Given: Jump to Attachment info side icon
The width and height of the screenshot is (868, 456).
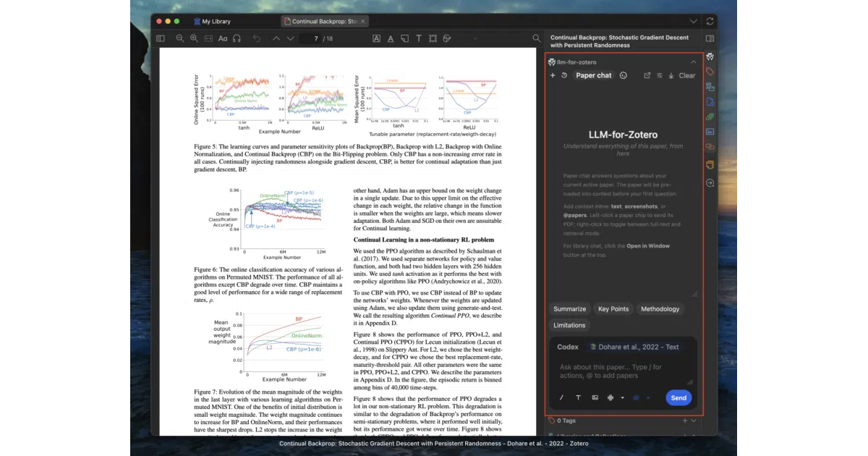Looking at the screenshot, I should coord(710,102).
